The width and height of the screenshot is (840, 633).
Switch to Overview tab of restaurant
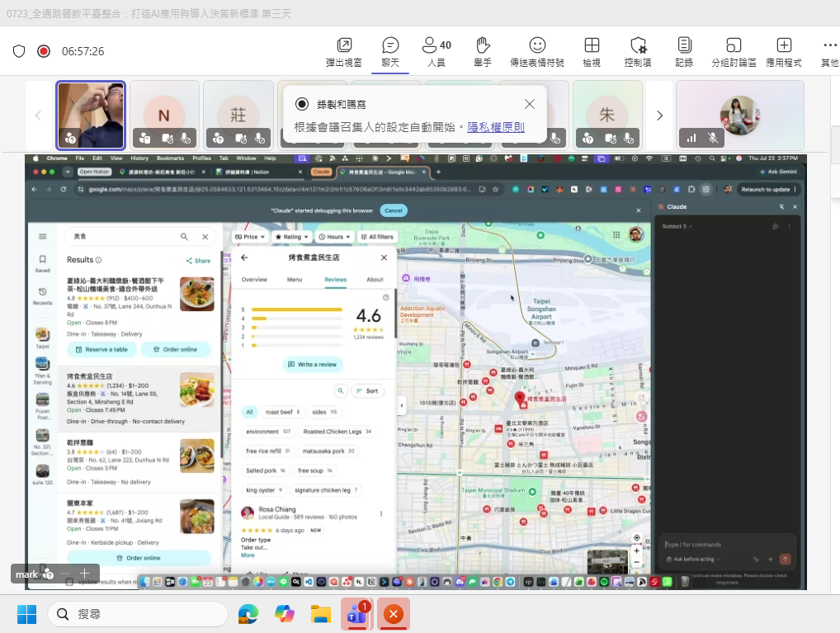point(254,280)
